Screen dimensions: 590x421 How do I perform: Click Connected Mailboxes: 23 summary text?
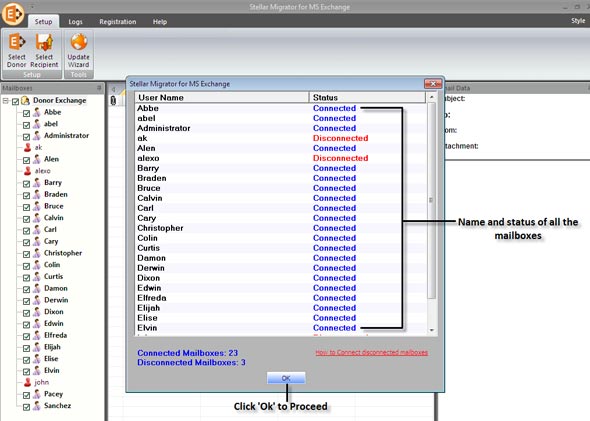click(187, 353)
